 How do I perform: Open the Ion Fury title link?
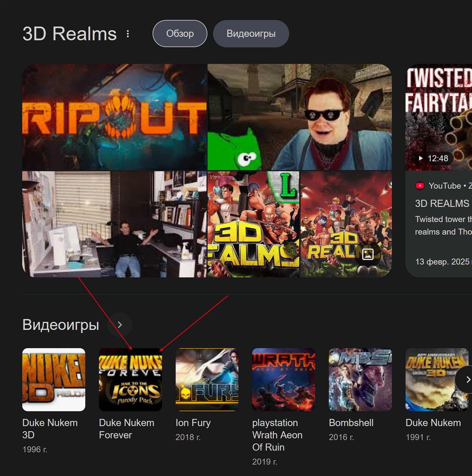[x=193, y=423]
